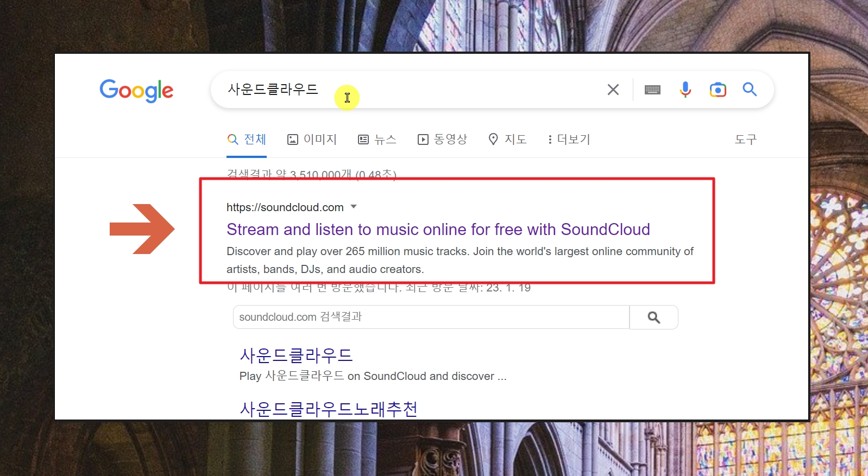Screen dimensions: 868x476
Task: Switch to the 동영상 tab
Action: [x=442, y=139]
